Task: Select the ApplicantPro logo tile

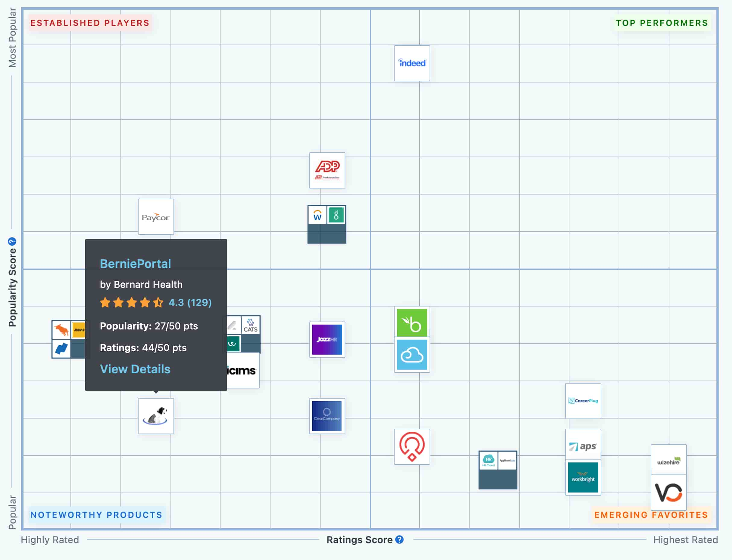Action: click(x=507, y=461)
